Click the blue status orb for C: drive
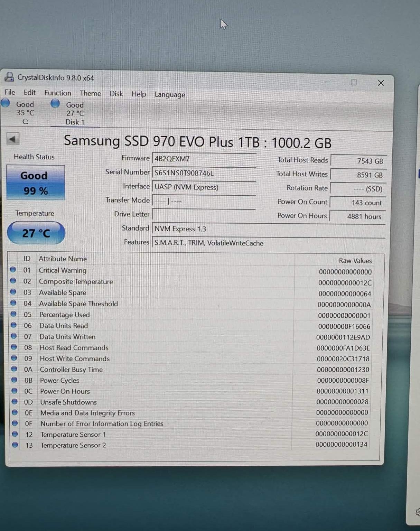Viewport: 420px width, 531px height. coord(6,103)
